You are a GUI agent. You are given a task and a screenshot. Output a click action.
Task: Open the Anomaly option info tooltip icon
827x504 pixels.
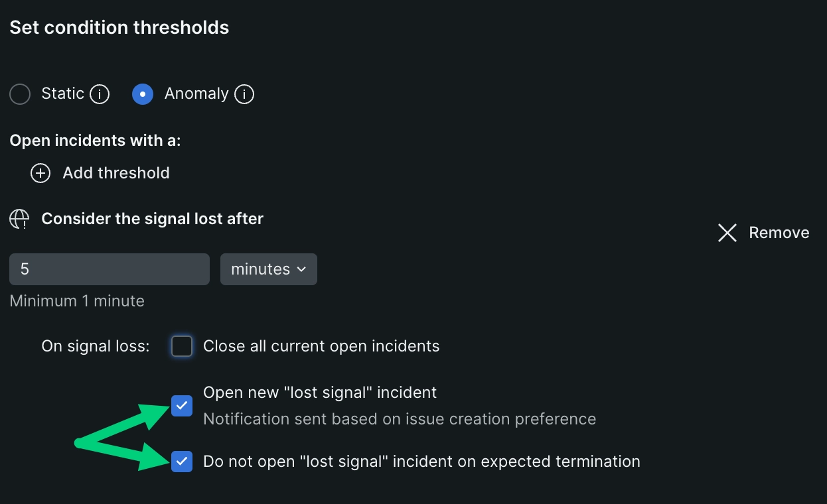(244, 95)
